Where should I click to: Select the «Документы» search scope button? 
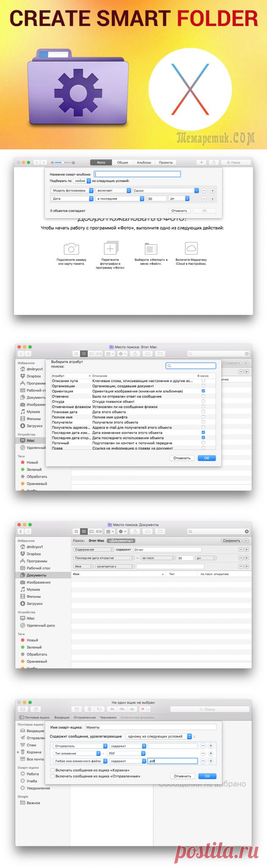[x=121, y=541]
